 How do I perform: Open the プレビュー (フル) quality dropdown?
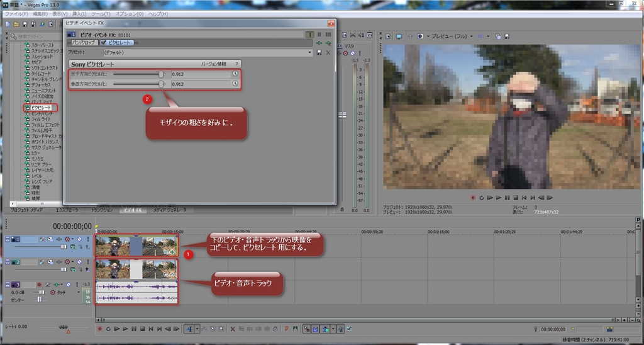(471, 36)
